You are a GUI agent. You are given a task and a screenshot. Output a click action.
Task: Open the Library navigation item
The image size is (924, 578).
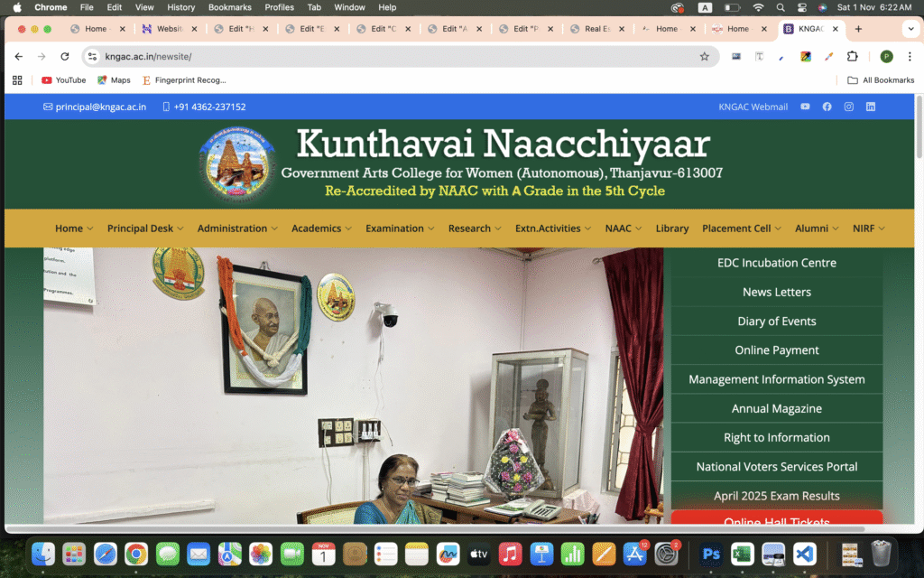672,228
